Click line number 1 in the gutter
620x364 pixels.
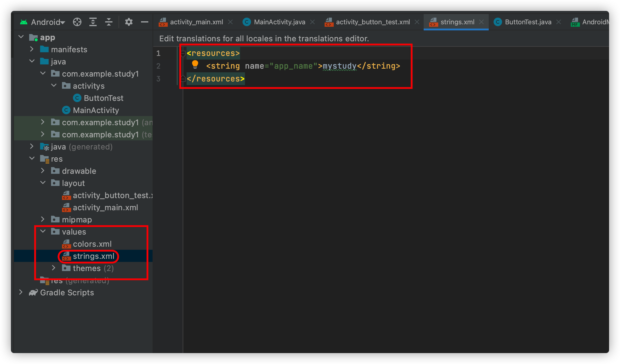pyautogui.click(x=158, y=53)
